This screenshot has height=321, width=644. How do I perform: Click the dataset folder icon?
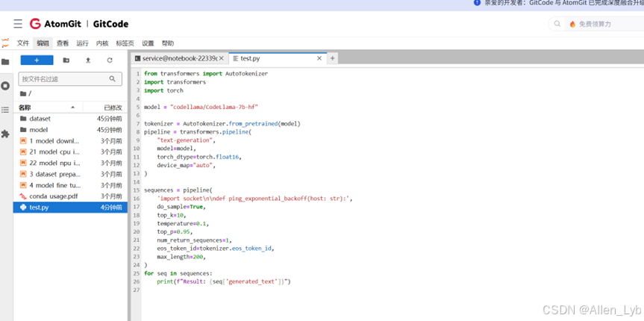[23, 119]
